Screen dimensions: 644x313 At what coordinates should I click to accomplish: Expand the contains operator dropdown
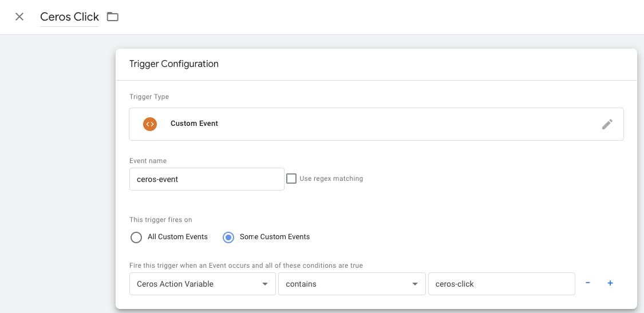click(351, 284)
